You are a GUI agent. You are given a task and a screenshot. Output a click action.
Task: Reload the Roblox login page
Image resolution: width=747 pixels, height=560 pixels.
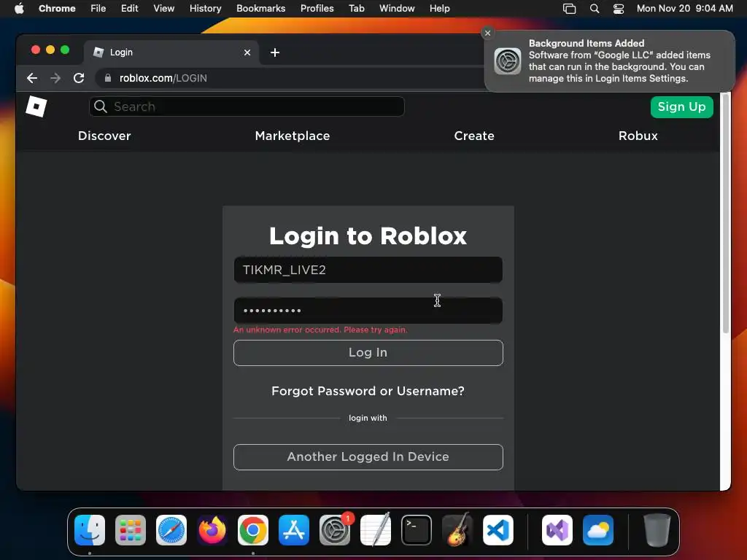(79, 78)
